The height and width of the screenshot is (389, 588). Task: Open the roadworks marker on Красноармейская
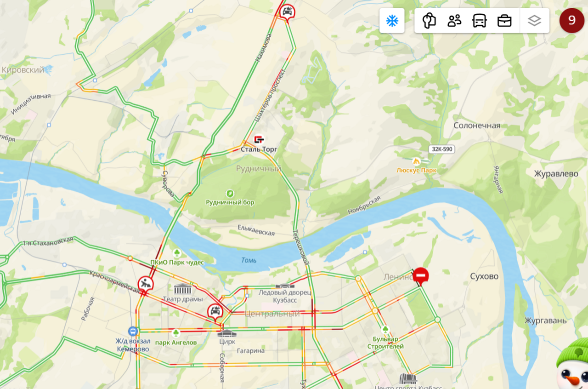(146, 284)
